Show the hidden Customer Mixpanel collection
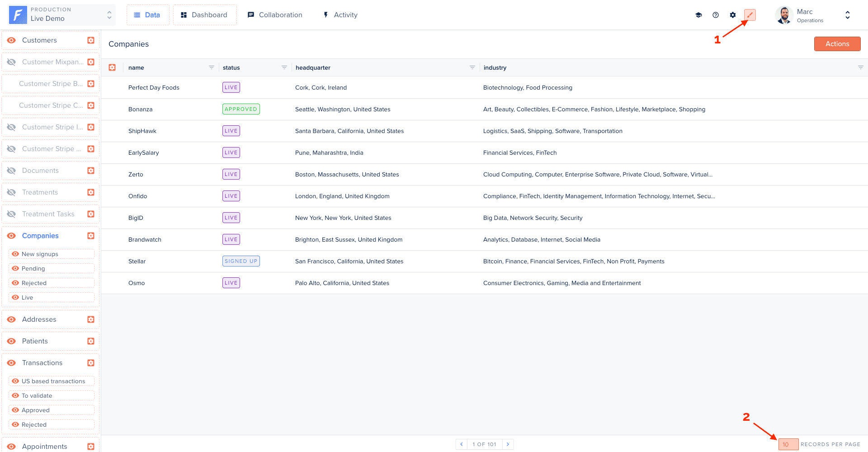This screenshot has height=452, width=868. (12, 62)
